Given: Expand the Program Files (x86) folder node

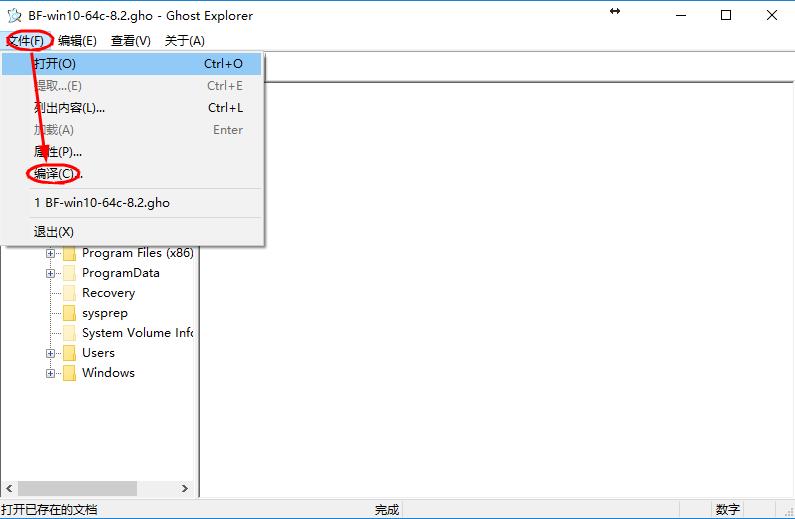Looking at the screenshot, I should [x=50, y=253].
